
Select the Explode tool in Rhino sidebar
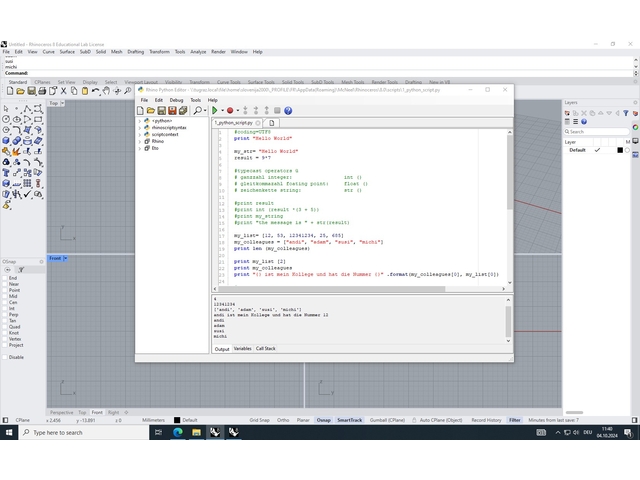(16, 152)
